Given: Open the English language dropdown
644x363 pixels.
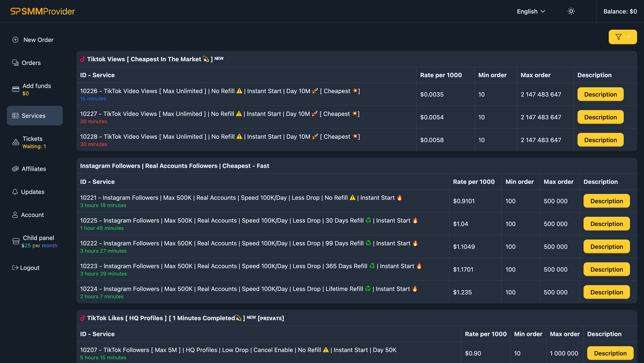Looking at the screenshot, I should point(531,11).
